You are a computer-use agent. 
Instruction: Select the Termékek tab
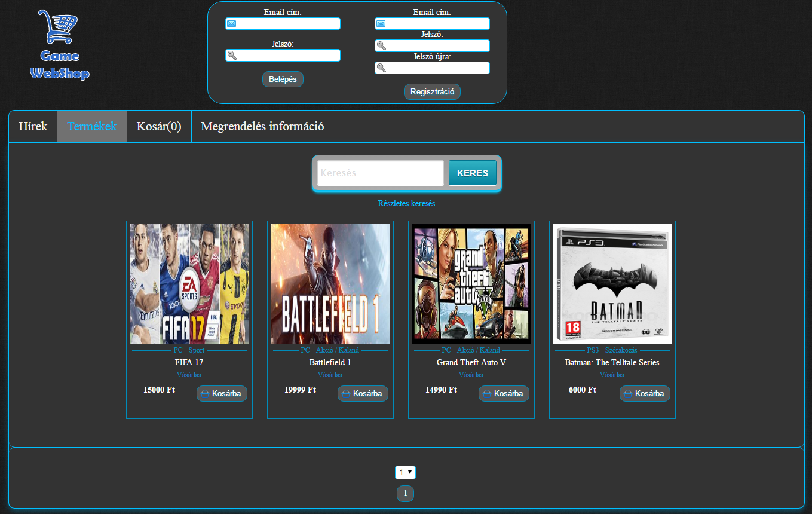(x=91, y=126)
